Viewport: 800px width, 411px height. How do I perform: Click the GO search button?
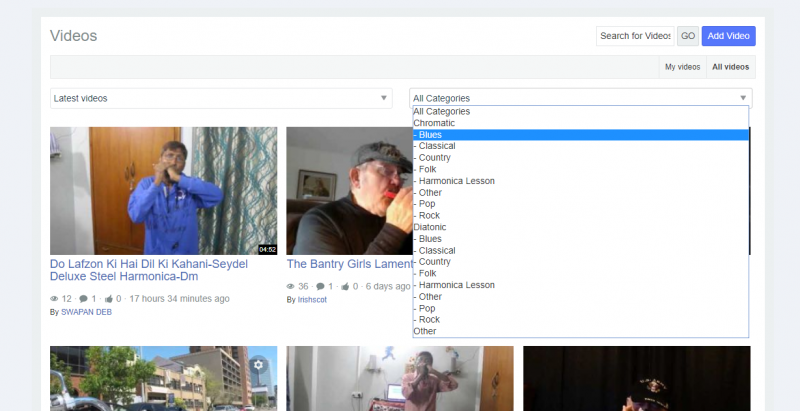point(688,36)
